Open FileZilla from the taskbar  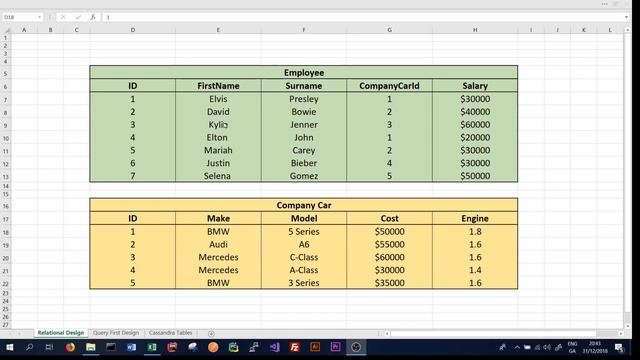pos(295,347)
